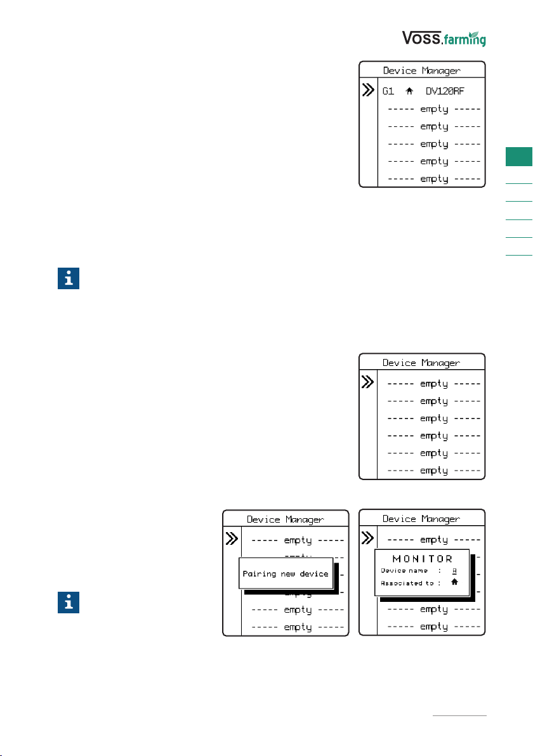The width and height of the screenshot is (533, 756).
Task: Click the house icon beside Associated to
Action: click(454, 582)
